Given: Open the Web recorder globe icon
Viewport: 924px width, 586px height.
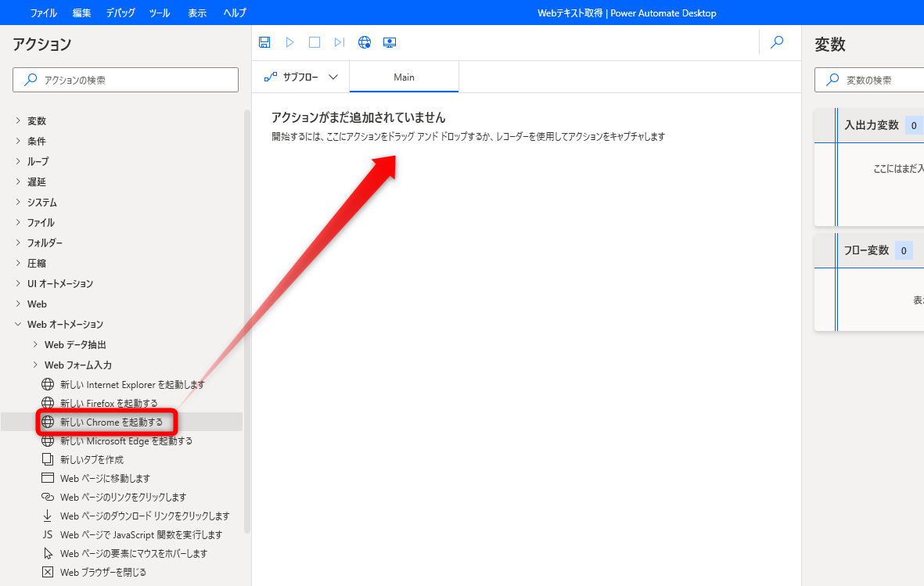Looking at the screenshot, I should tap(364, 42).
